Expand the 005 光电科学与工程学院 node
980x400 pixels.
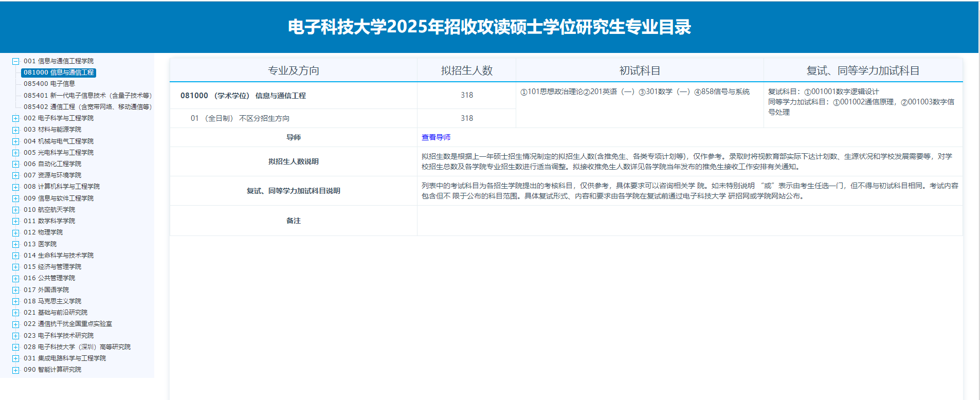(x=16, y=153)
